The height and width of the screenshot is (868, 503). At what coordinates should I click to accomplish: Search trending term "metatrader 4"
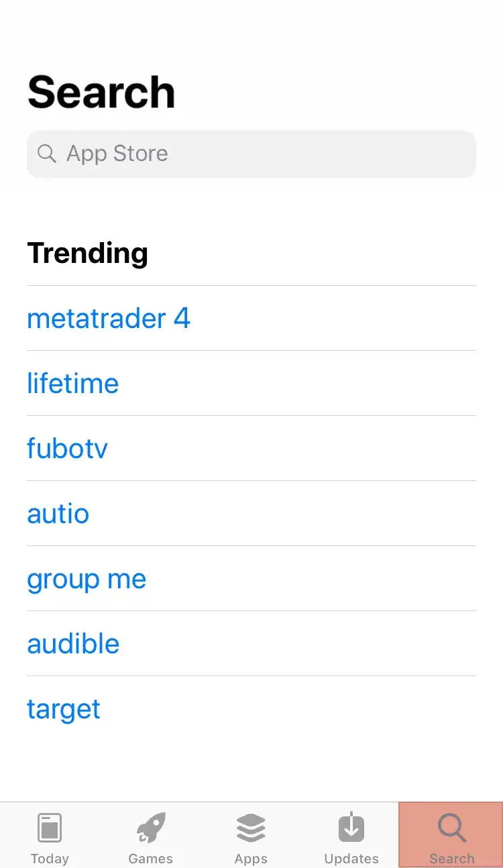[x=109, y=318]
